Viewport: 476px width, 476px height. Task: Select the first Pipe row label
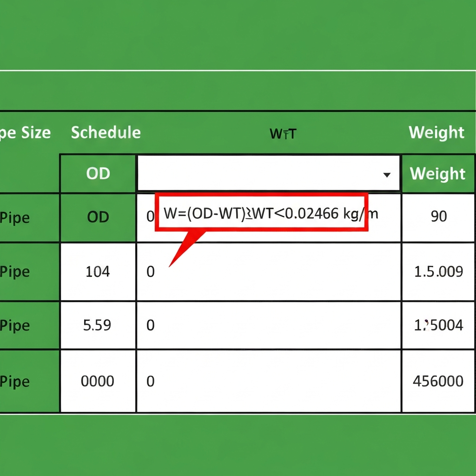pyautogui.click(x=15, y=217)
